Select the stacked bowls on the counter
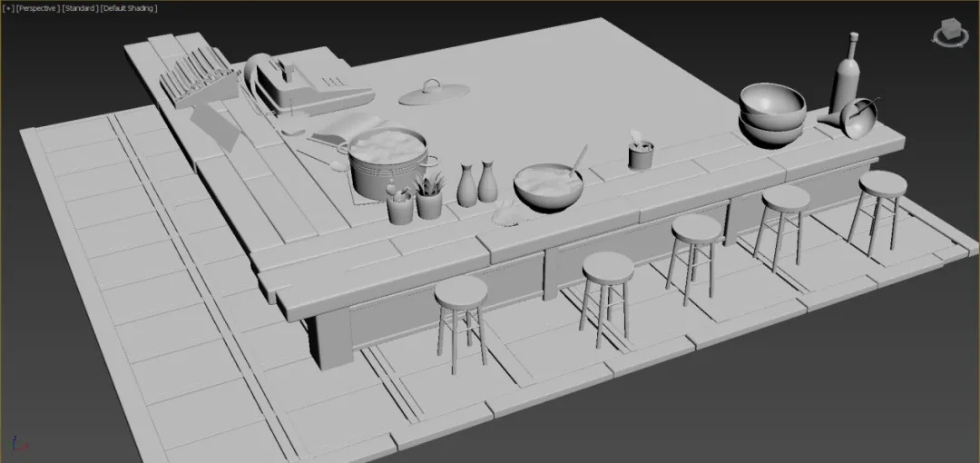Screen dimensions: 980x463 point(771,115)
